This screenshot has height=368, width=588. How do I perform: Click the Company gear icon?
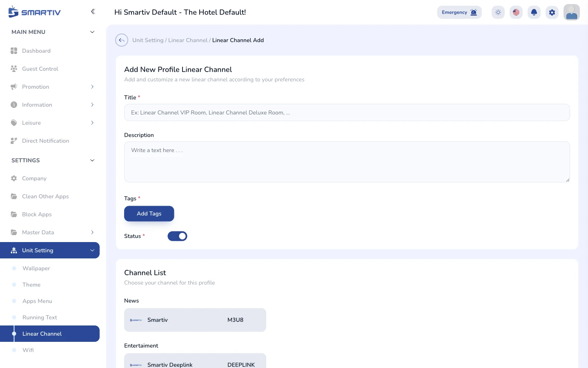coord(14,178)
